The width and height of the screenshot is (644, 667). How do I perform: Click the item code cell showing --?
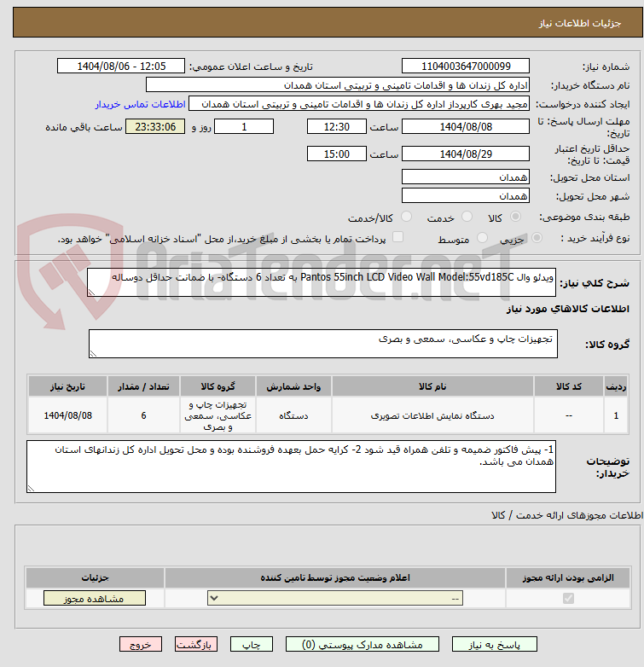[569, 415]
